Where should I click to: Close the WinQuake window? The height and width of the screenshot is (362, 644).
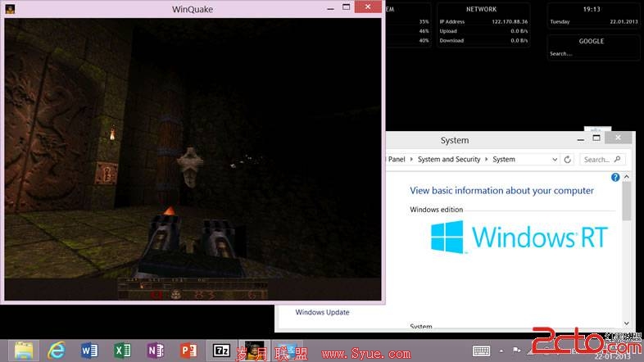click(x=368, y=7)
